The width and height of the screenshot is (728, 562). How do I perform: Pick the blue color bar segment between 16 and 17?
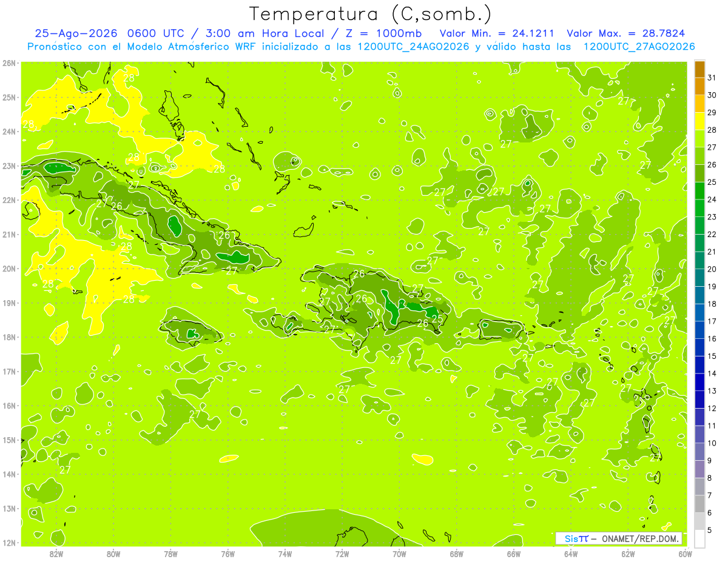click(x=699, y=330)
